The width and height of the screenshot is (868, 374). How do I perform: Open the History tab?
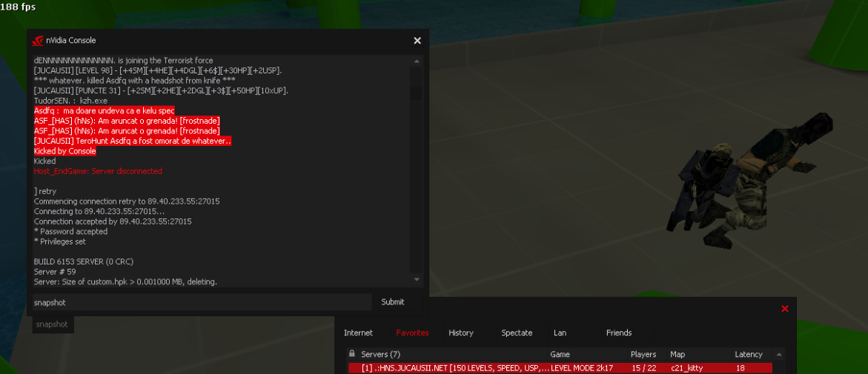tap(461, 333)
